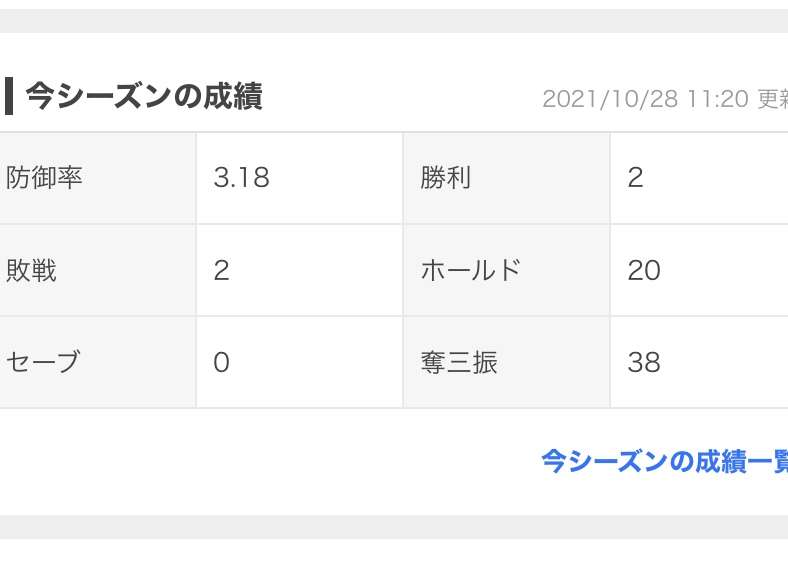Select the ホールド label cell
The height and width of the screenshot is (563, 788).
(507, 270)
